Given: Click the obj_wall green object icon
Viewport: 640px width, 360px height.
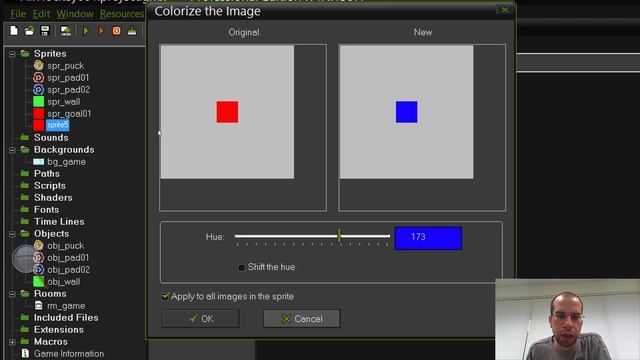Looking at the screenshot, I should [39, 282].
